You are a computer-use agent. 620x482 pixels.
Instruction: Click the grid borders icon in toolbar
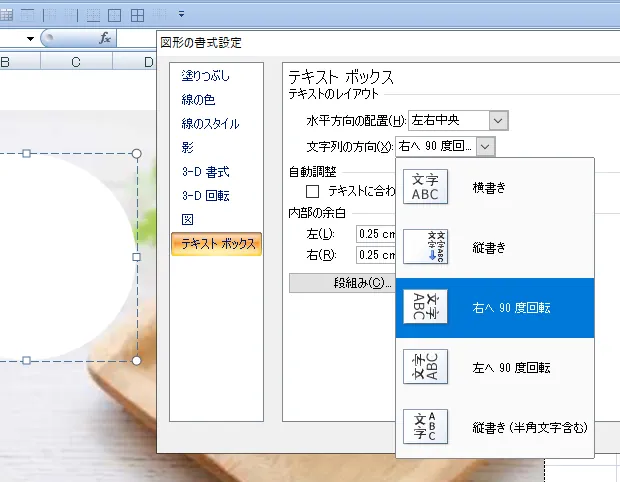(137, 14)
